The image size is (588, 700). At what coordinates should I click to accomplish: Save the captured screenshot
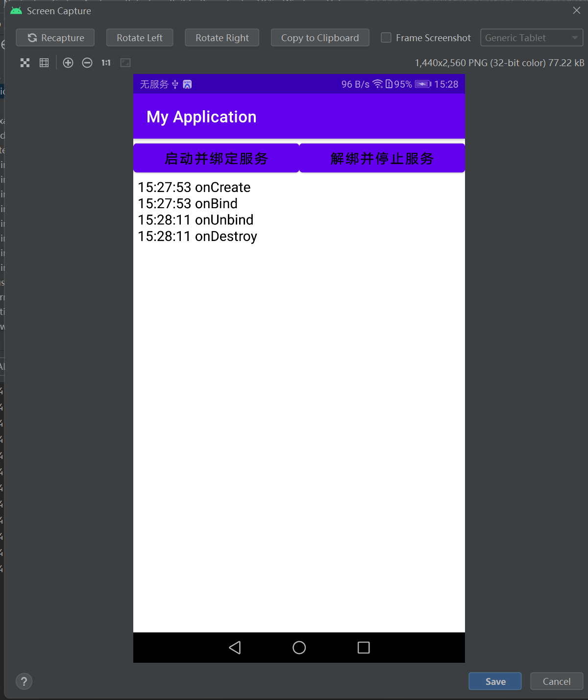click(x=495, y=681)
